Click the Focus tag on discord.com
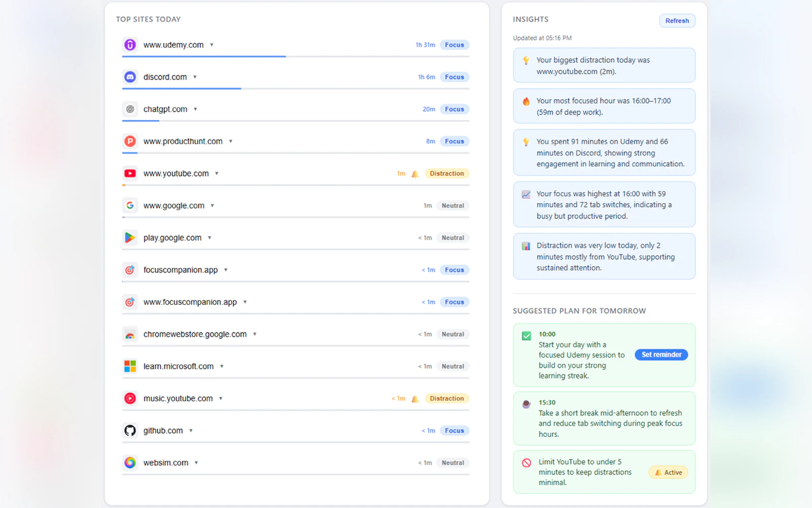Image resolution: width=812 pixels, height=508 pixels. point(454,77)
